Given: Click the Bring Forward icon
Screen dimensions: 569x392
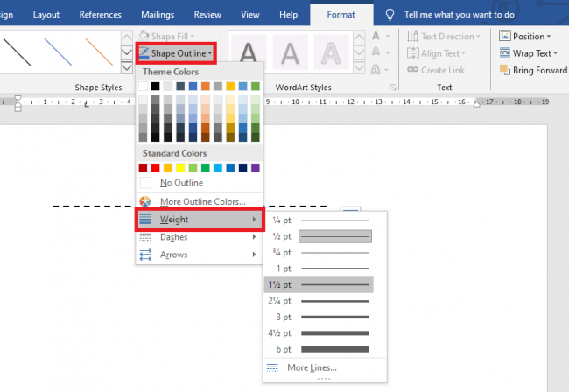Looking at the screenshot, I should click(505, 71).
